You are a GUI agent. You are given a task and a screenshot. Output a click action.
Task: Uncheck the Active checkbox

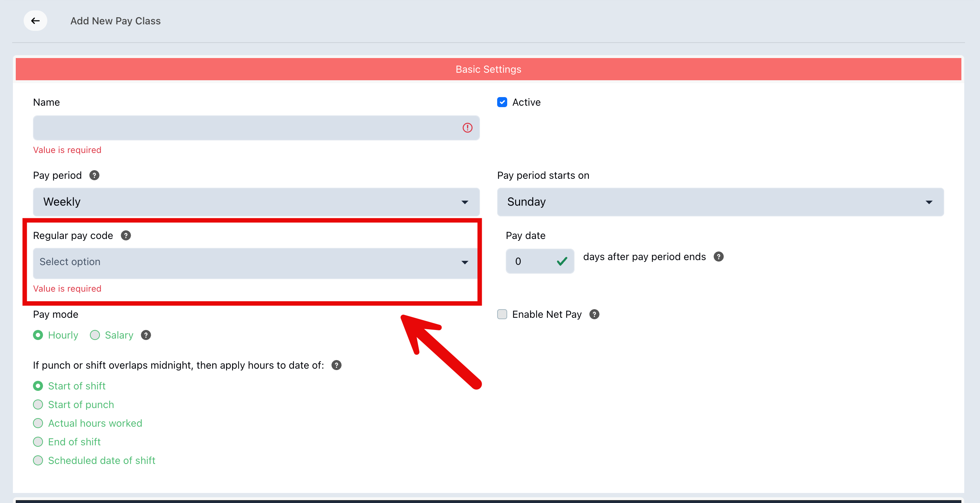click(x=502, y=102)
